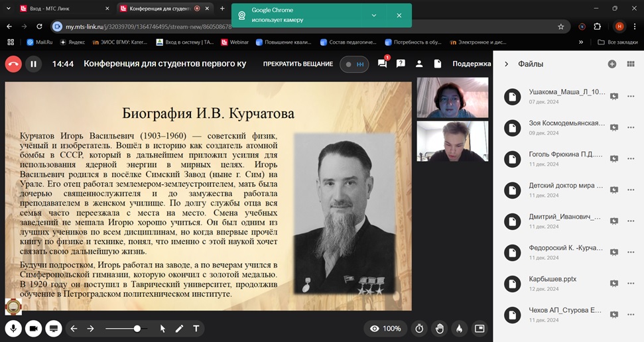This screenshot has height=342, width=644.
Task: End the call with the red hang-up button
Action: coord(13,64)
